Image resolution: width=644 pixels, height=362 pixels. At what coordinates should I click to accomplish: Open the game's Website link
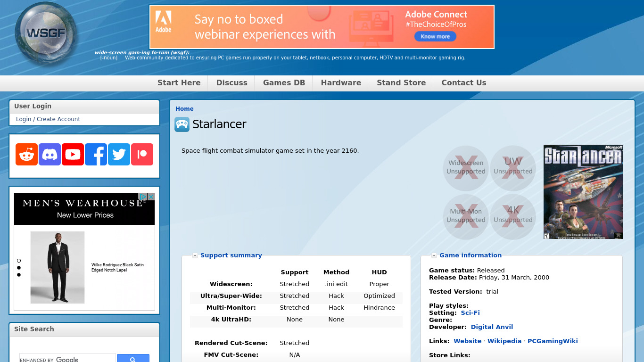[468, 341]
